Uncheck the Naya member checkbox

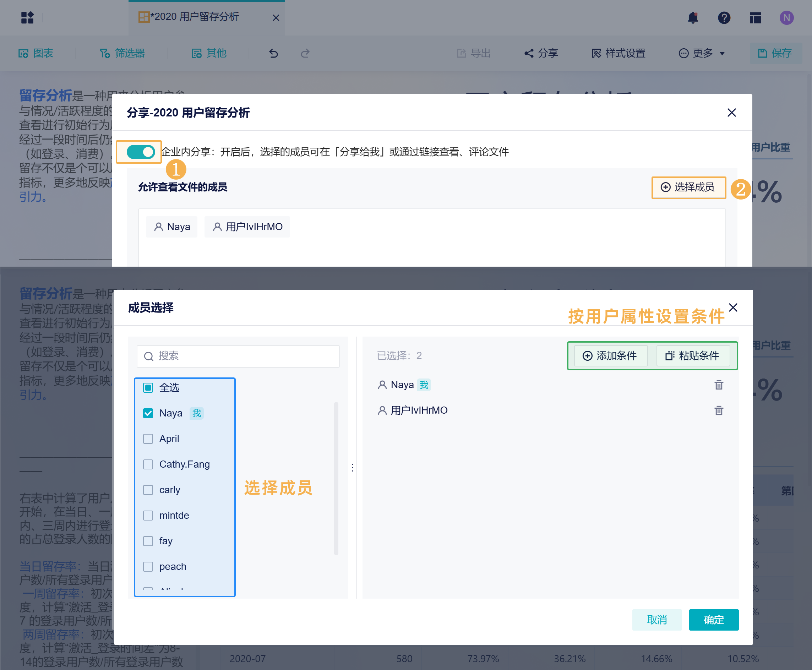pos(148,413)
